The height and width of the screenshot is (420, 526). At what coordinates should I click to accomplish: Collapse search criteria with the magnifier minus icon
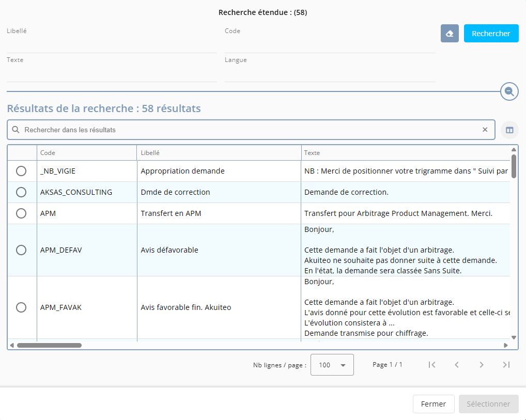[x=509, y=92]
